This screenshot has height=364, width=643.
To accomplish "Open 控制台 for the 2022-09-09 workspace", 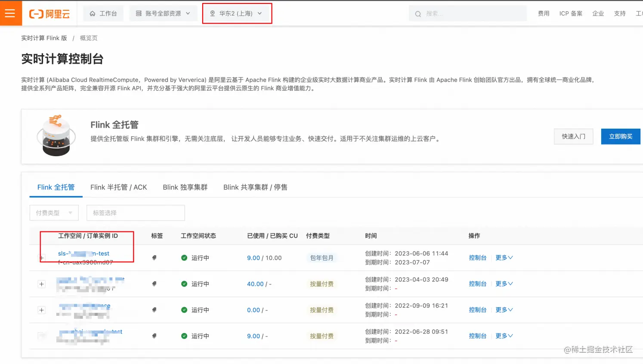I will click(477, 310).
